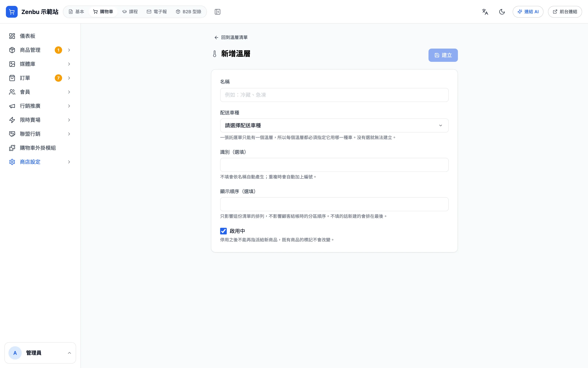Expand the 聯盟行銷 submenu chevron
The width and height of the screenshot is (588, 368).
(69, 134)
